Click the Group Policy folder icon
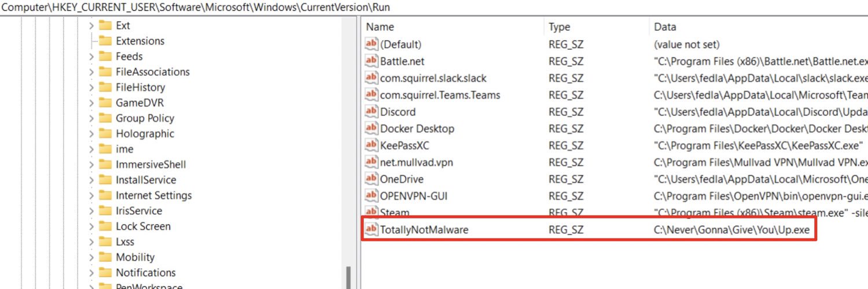 click(x=105, y=118)
